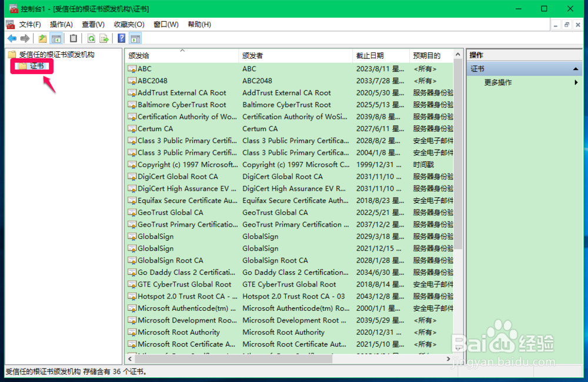
Task: Click the Up one level folder icon
Action: pyautogui.click(x=42, y=38)
